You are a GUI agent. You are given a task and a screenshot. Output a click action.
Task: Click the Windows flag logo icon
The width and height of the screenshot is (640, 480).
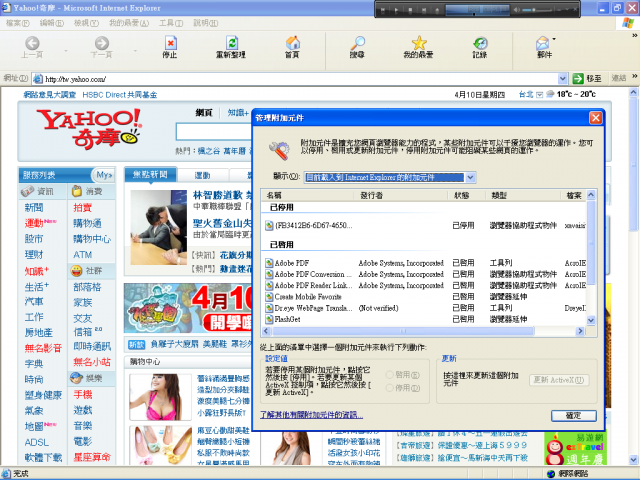pos(628,23)
